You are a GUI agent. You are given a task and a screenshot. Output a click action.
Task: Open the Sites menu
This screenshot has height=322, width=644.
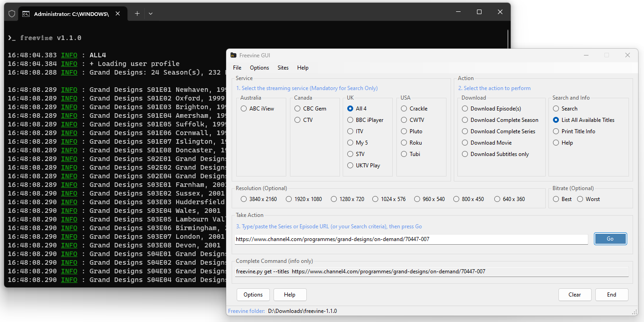pos(283,68)
